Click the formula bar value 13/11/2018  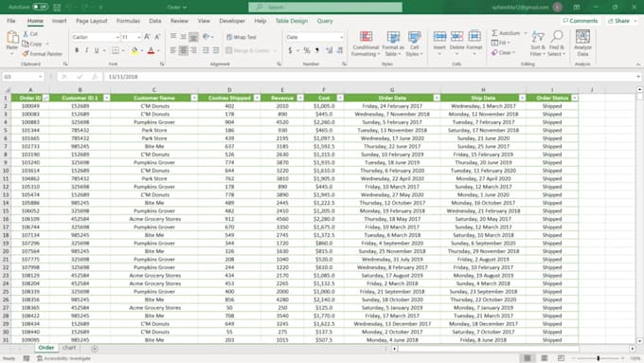coord(123,77)
